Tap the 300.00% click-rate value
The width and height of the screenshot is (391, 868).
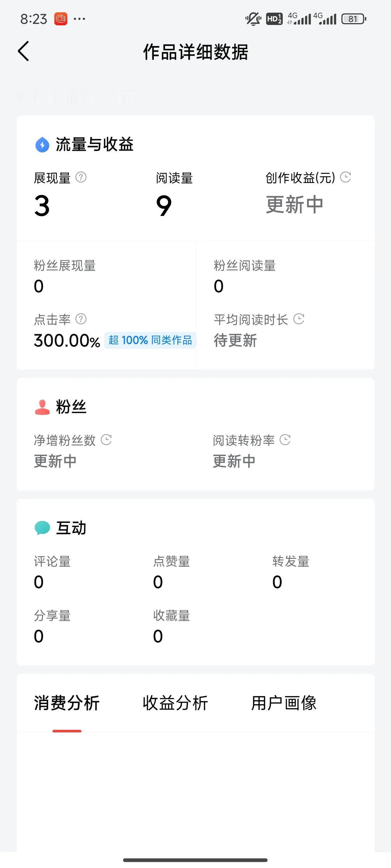click(67, 341)
